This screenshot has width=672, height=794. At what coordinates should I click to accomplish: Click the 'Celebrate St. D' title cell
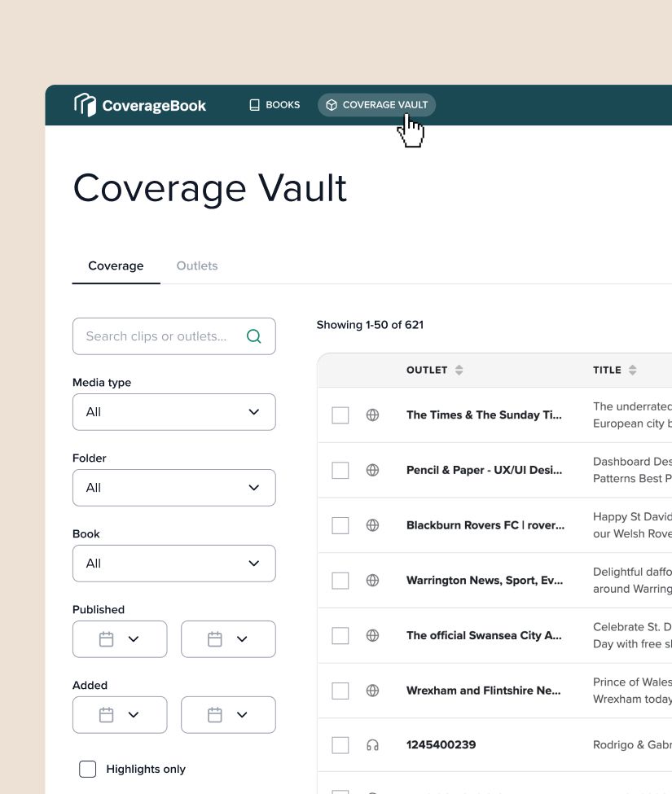point(633,635)
